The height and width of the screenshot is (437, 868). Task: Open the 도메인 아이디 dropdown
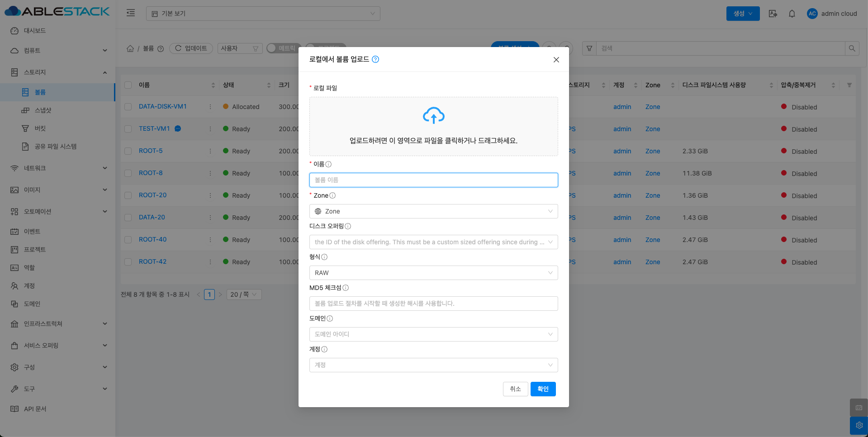tap(433, 334)
